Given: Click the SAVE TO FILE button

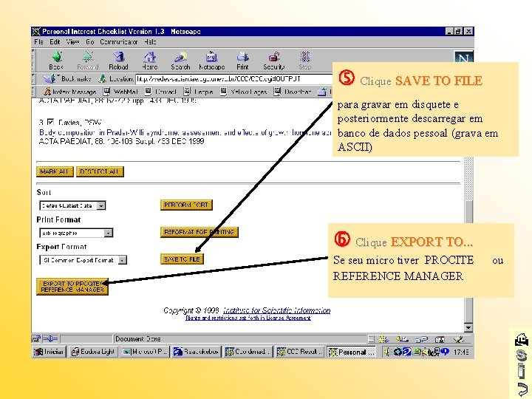Looking at the screenshot, I should tap(182, 259).
